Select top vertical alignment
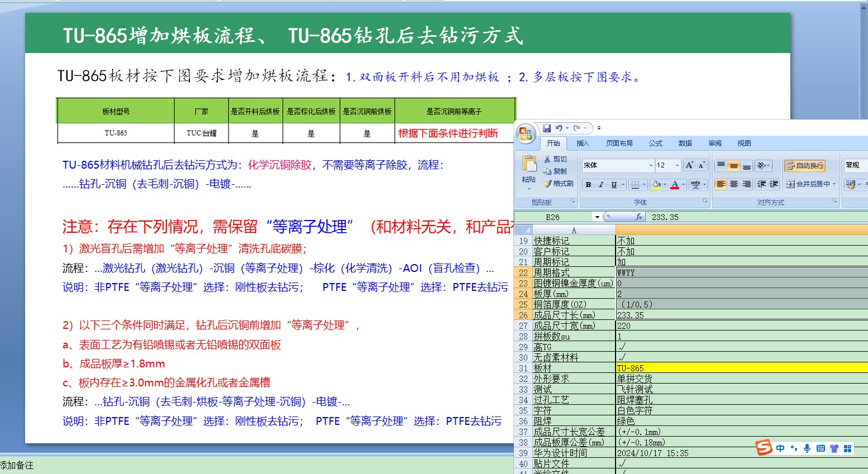Viewport: 868px width, 474px height. pos(721,165)
